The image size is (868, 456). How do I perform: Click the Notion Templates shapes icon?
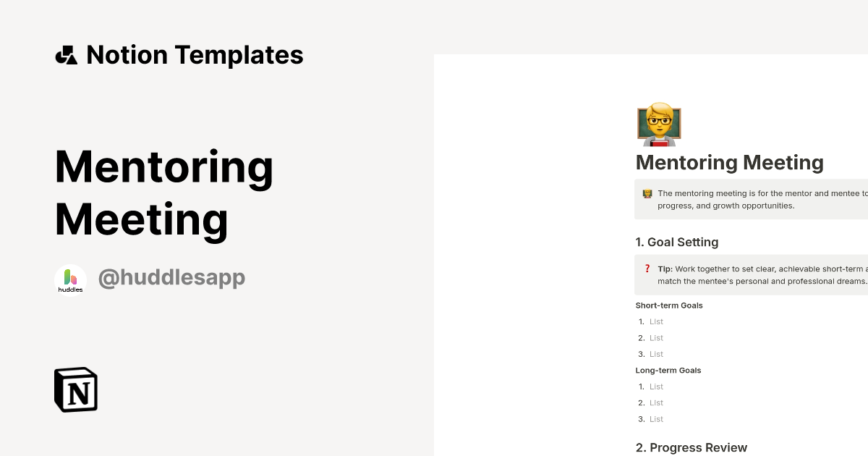point(67,55)
